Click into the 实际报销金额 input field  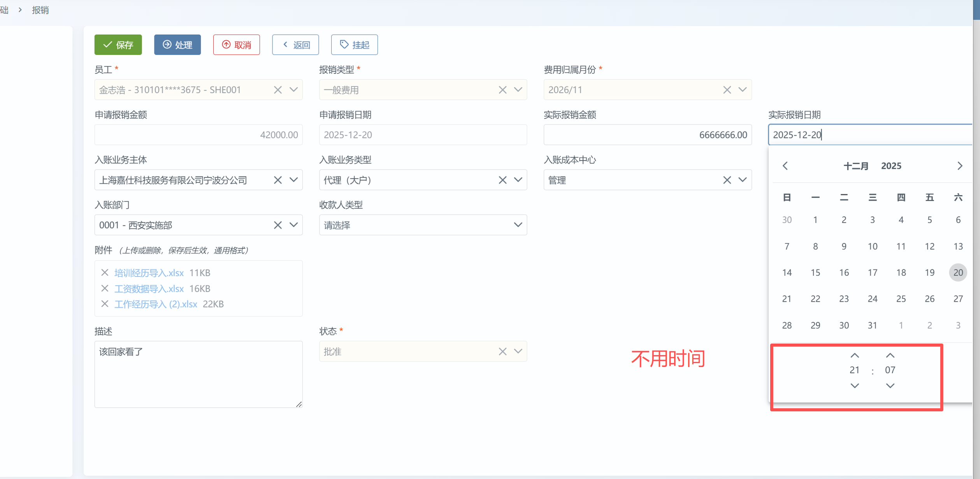tap(647, 135)
